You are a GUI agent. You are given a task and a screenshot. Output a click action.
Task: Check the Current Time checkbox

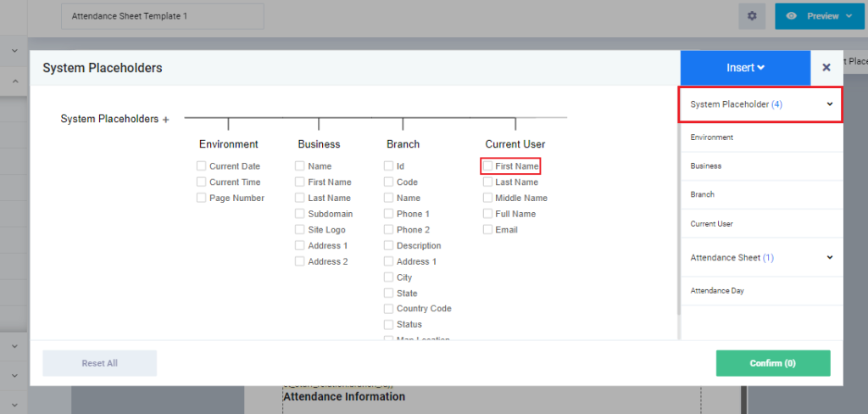click(x=201, y=182)
